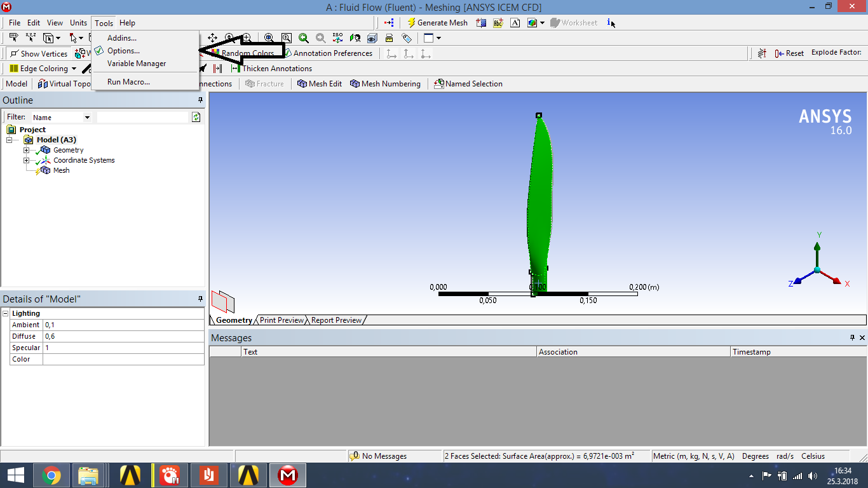868x488 pixels.
Task: Click the Ambient value 0,1
Action: click(123, 325)
